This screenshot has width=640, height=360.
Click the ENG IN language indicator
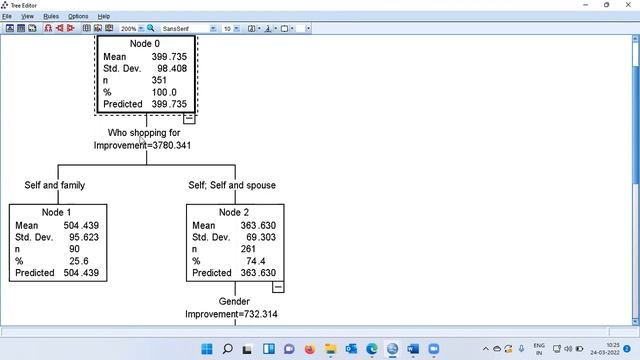tap(539, 349)
